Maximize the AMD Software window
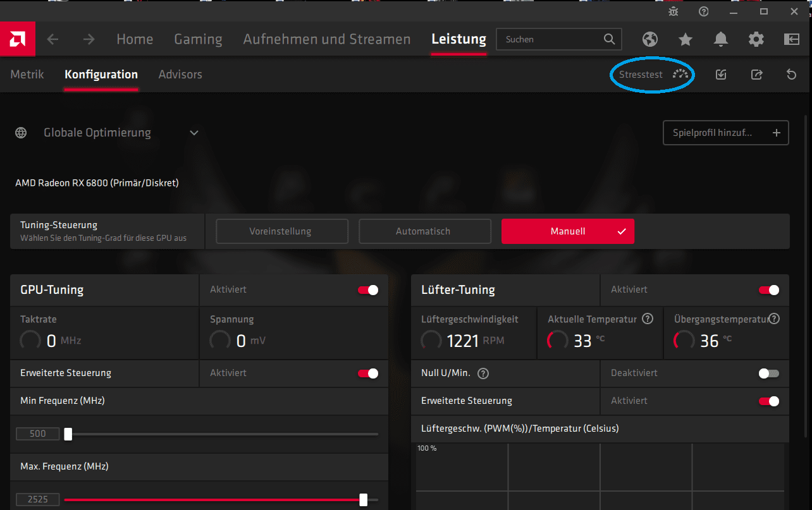This screenshot has width=812, height=510. point(764,11)
